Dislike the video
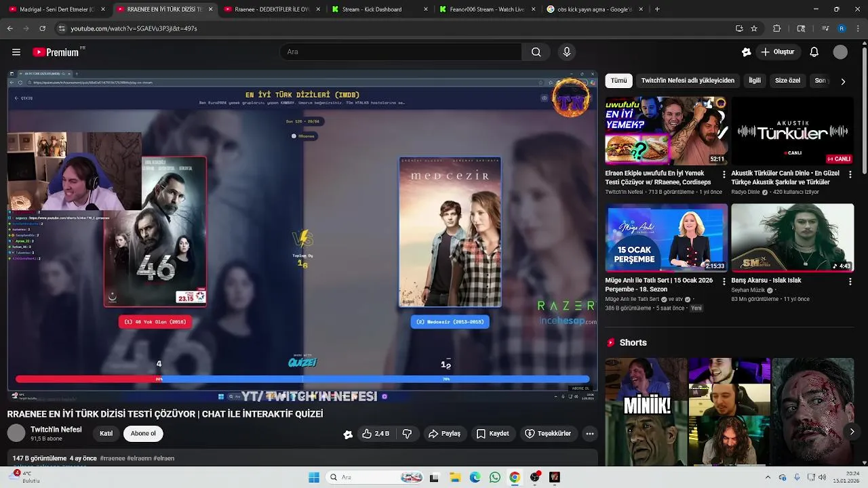Screen dimensions: 868x488 [408, 434]
